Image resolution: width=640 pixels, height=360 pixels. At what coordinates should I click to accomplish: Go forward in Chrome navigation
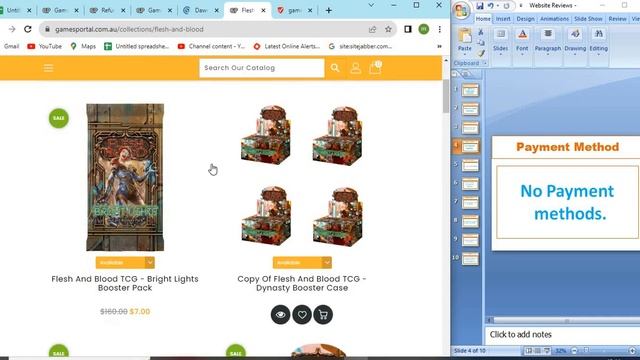point(12,29)
